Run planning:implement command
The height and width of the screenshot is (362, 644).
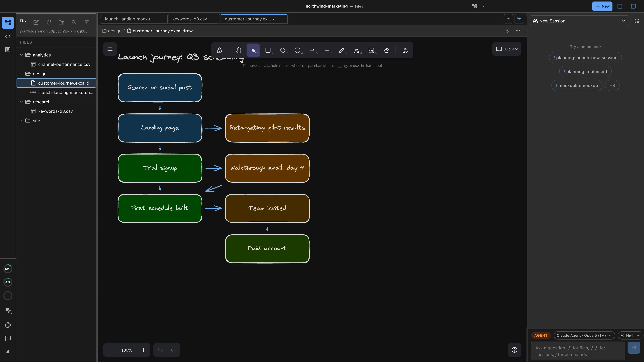click(x=585, y=72)
